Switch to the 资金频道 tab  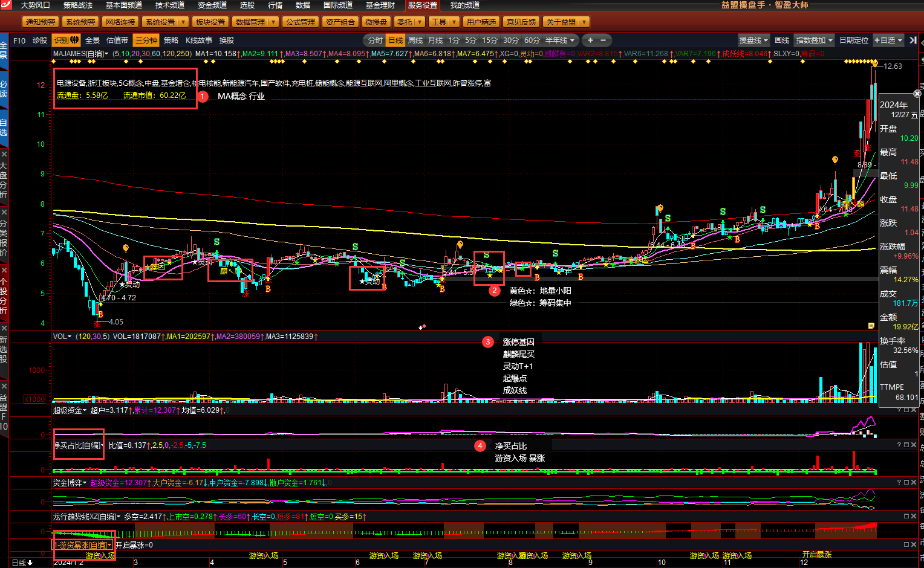pos(212,5)
